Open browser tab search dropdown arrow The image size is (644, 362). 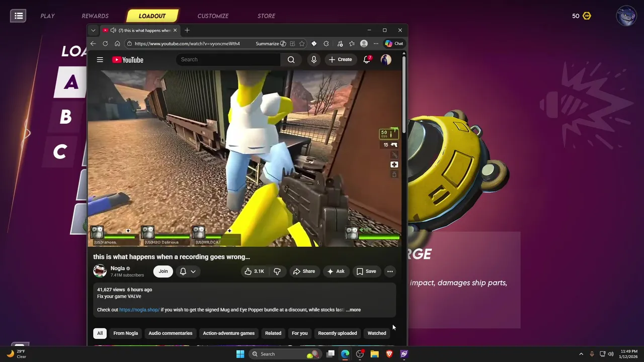pyautogui.click(x=93, y=30)
